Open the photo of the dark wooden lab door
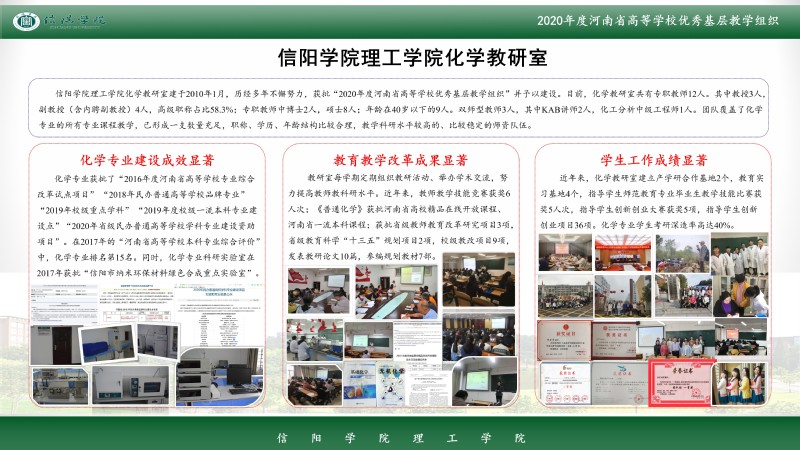800x450 pixels. click(56, 345)
